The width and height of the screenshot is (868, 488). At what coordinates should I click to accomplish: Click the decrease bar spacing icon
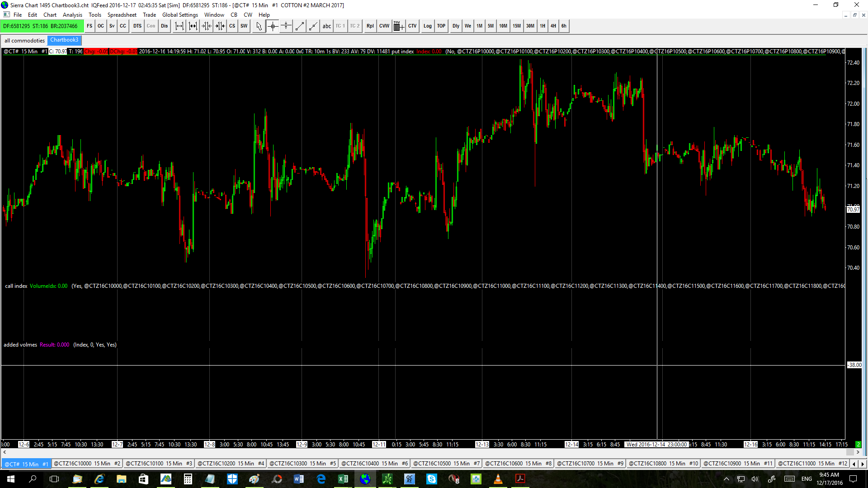pyautogui.click(x=207, y=26)
